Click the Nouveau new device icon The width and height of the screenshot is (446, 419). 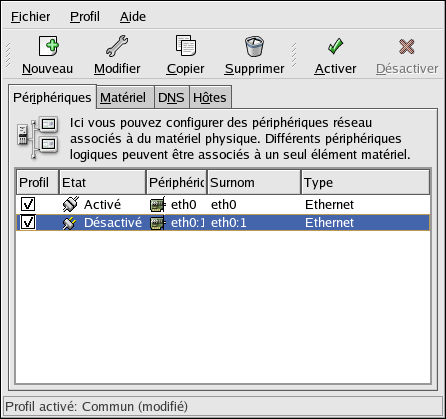(48, 46)
